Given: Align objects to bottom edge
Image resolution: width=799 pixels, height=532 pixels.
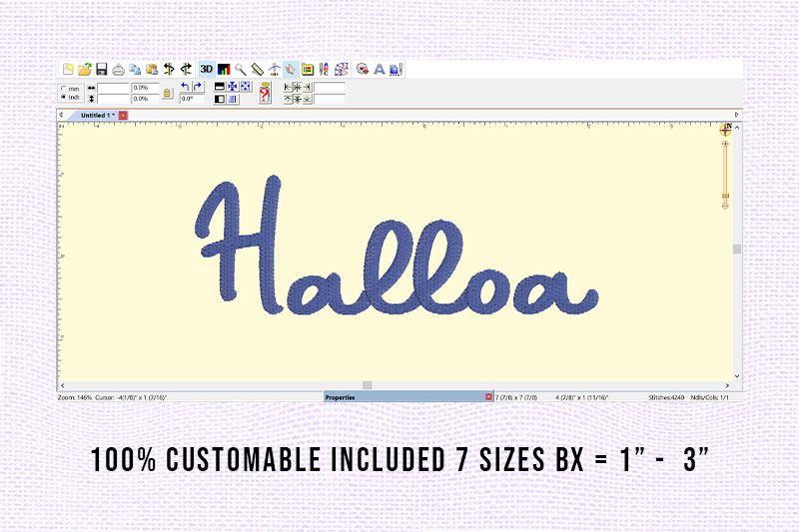Looking at the screenshot, I should pos(308,99).
